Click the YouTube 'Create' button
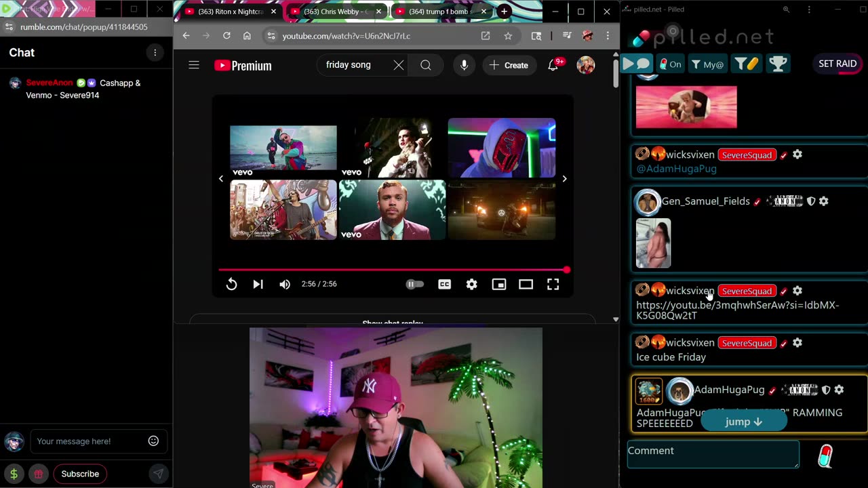The image size is (868, 488). tap(509, 65)
